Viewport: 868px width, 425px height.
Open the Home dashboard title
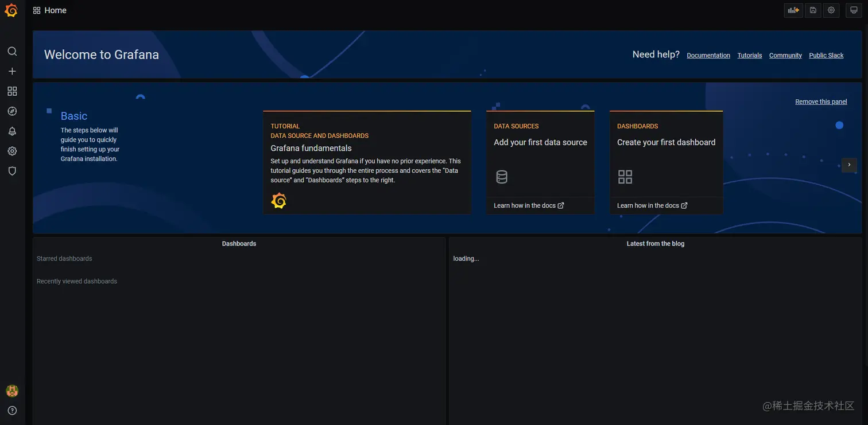click(55, 10)
